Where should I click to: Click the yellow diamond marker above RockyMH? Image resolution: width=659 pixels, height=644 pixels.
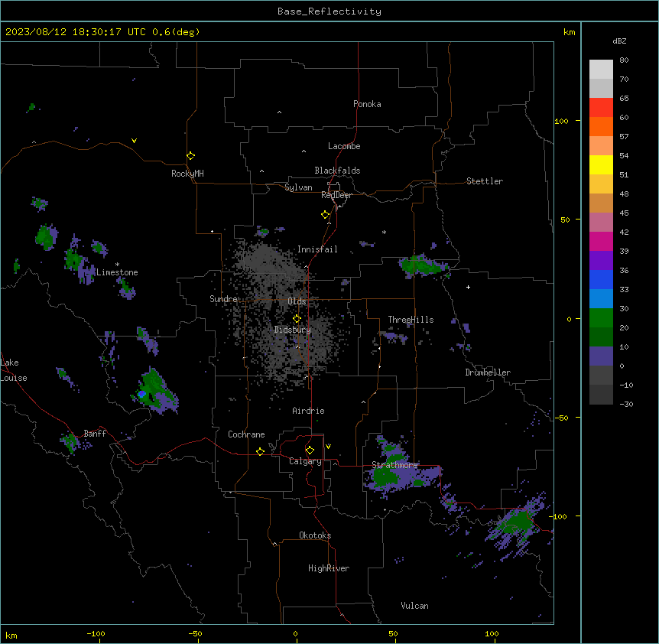191,156
